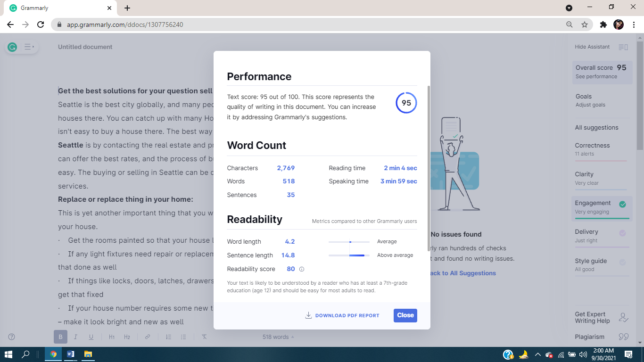Viewport: 644px width, 362px height.
Task: Go back to the previous page
Action: pos(10,25)
